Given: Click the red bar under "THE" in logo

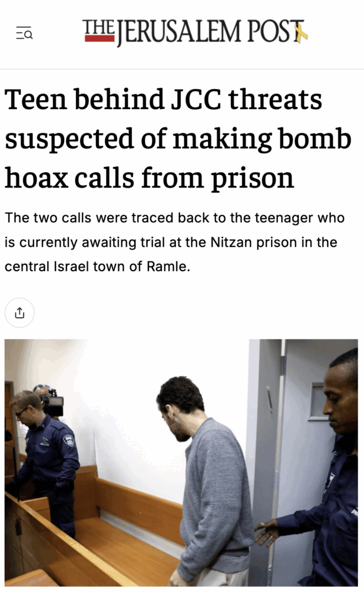Looking at the screenshot, I should click(x=100, y=38).
